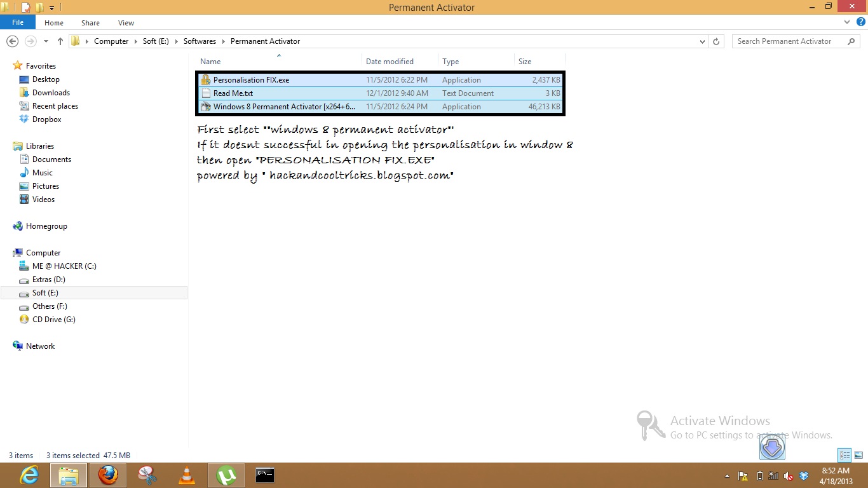Open Snipping Tool from taskbar

point(147,475)
